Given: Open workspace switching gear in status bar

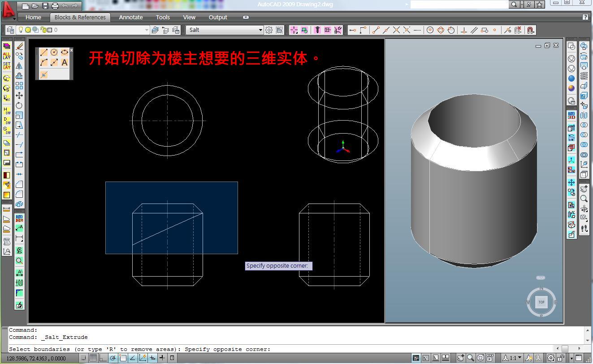Looking at the screenshot, I should coord(551,358).
